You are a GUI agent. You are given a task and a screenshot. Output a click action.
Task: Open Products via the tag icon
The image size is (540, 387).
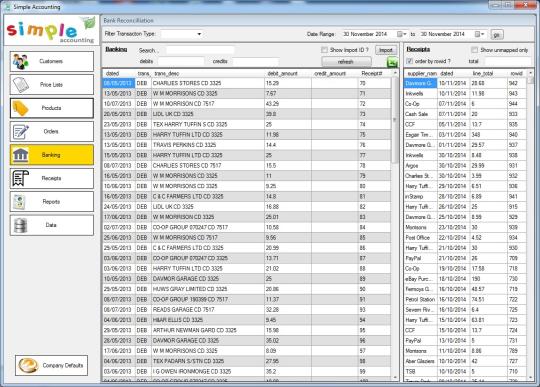pos(20,108)
